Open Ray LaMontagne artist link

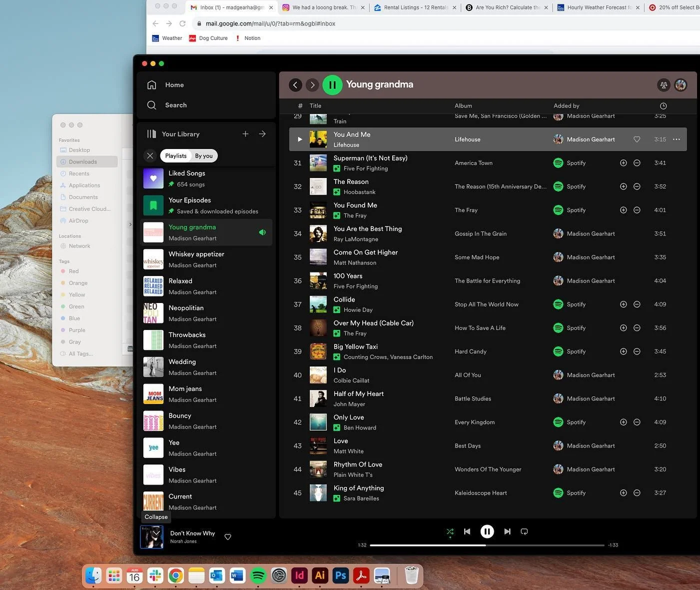coord(356,239)
